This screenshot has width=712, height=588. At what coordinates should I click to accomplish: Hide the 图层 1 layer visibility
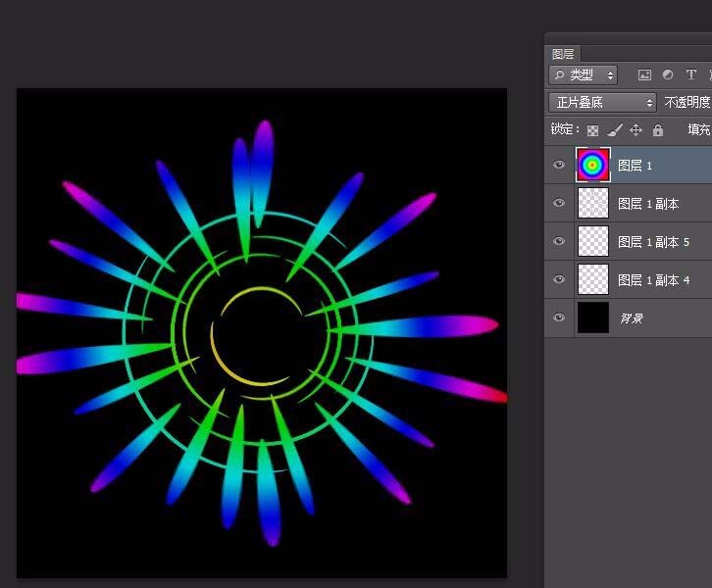[x=559, y=165]
